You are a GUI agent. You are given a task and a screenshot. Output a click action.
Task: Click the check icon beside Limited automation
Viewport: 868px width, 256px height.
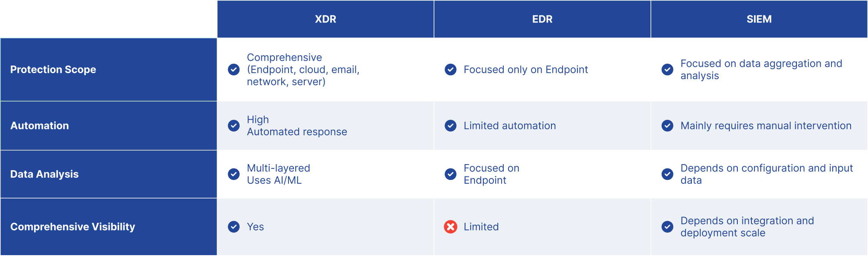[451, 125]
